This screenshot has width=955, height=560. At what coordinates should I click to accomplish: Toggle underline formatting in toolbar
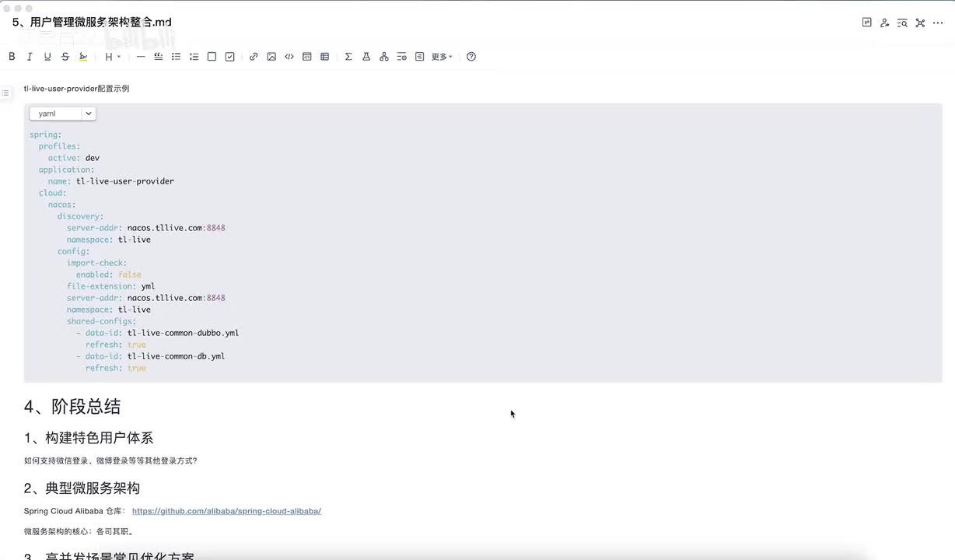pos(47,57)
